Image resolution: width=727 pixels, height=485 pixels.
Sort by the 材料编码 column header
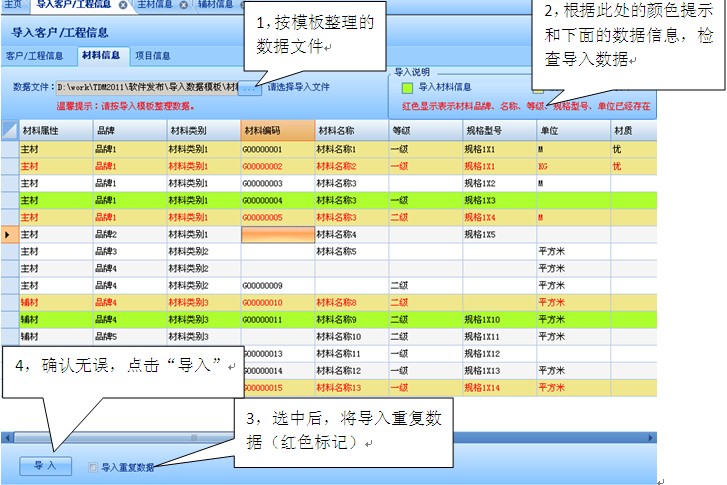pyautogui.click(x=276, y=131)
